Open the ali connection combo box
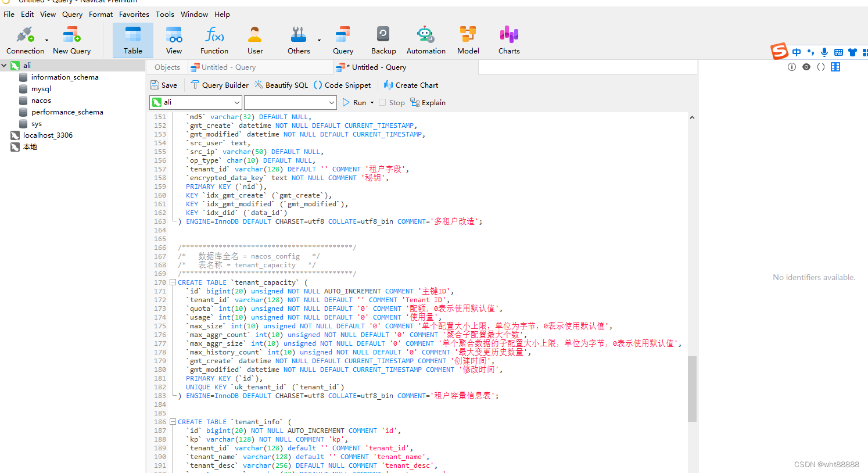The image size is (868, 473). [196, 102]
